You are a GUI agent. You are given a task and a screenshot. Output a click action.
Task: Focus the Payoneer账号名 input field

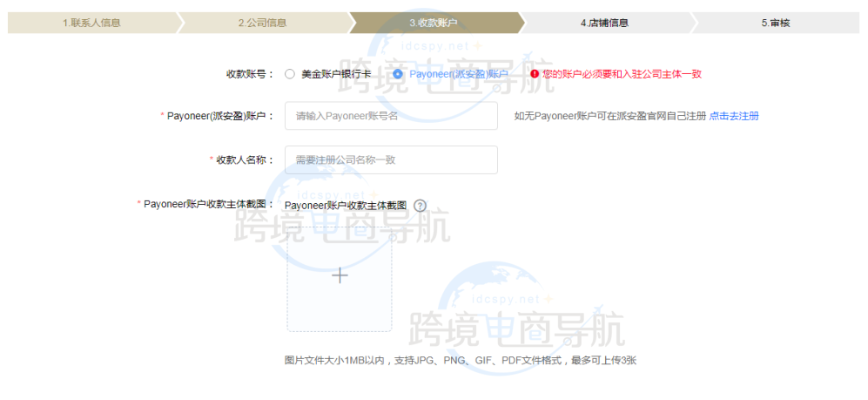(x=391, y=116)
